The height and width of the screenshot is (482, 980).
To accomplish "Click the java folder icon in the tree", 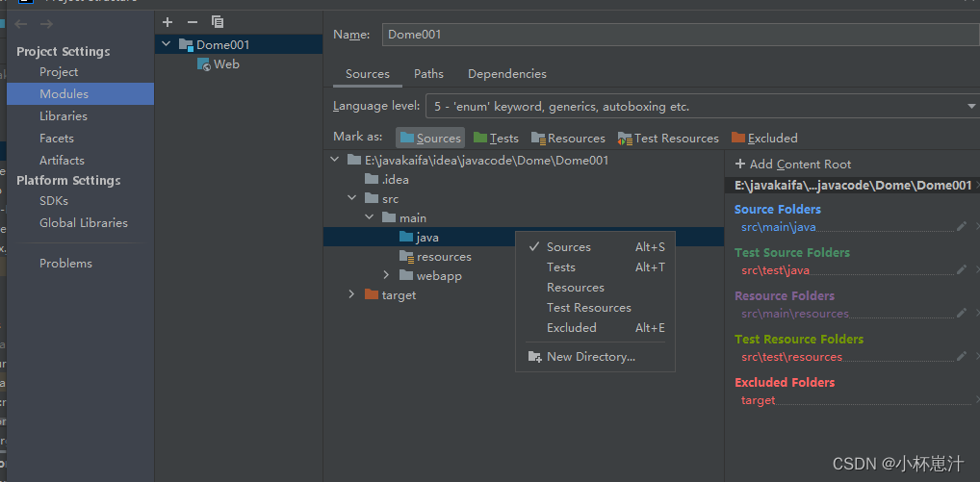I will [406, 238].
